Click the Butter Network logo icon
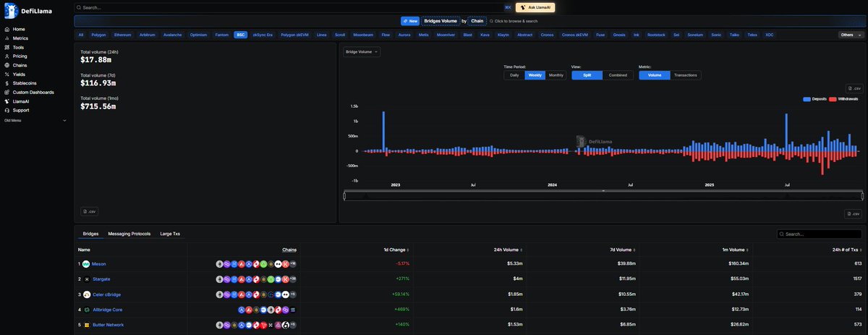The width and height of the screenshot is (868, 335). 86,325
